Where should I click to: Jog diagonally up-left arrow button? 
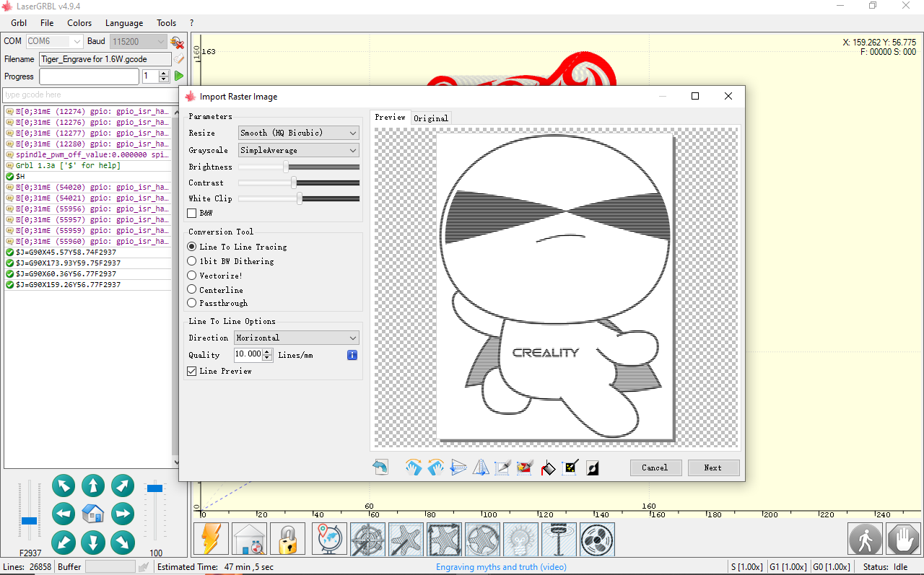pos(64,486)
